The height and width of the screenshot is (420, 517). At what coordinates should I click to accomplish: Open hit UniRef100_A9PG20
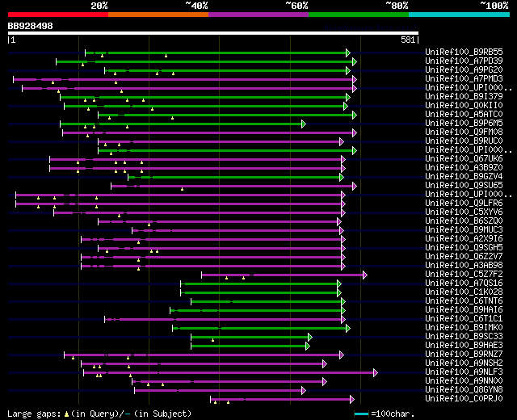click(464, 70)
